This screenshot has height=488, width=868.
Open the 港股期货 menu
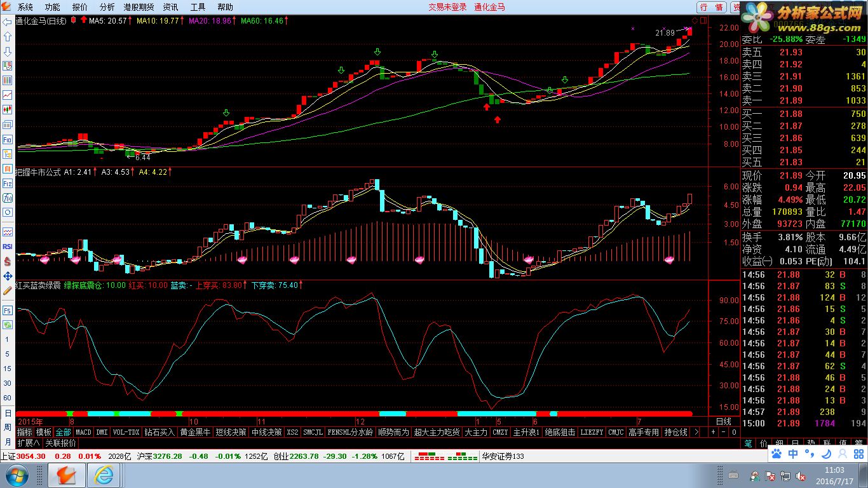pos(139,7)
